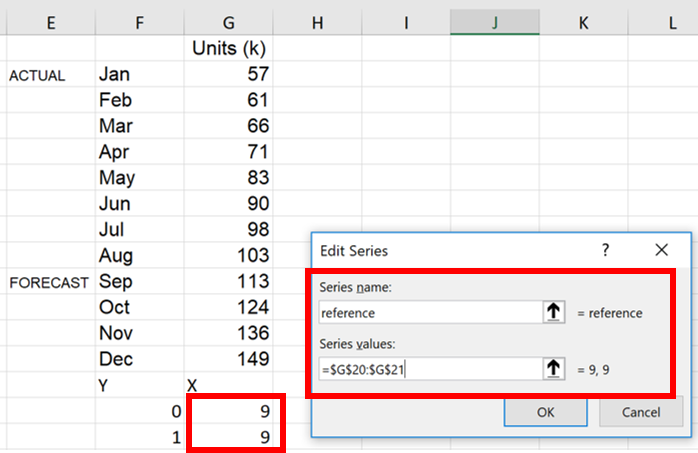Select the Sep month cell
The image size is (698, 453).
coord(139,281)
